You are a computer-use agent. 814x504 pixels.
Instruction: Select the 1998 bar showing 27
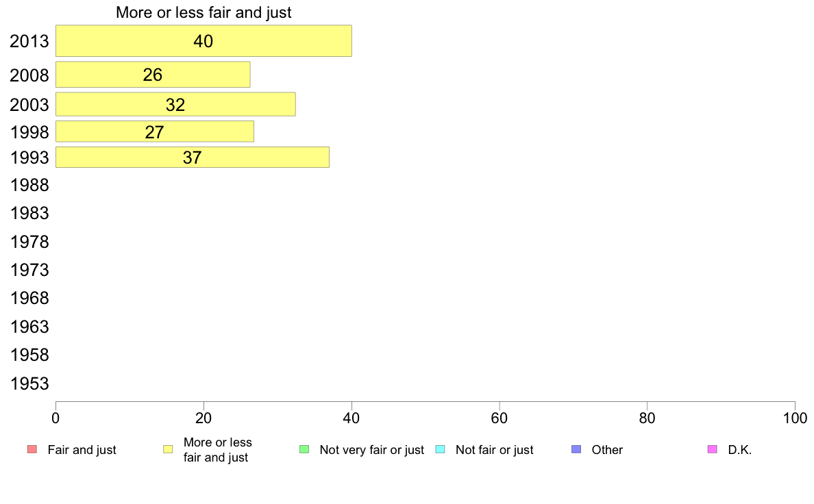(155, 131)
